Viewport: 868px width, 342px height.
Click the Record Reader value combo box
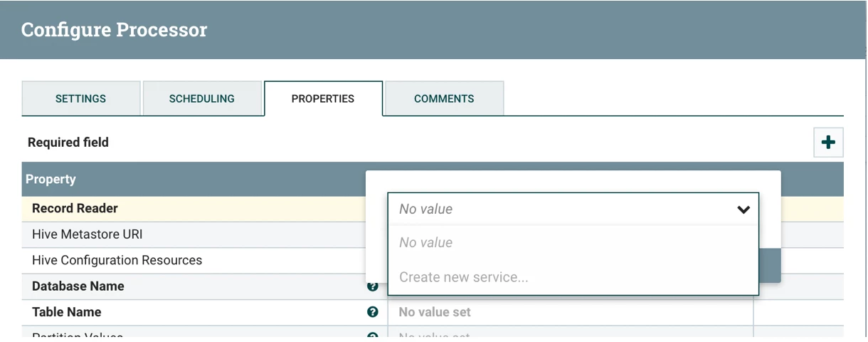[x=573, y=209]
